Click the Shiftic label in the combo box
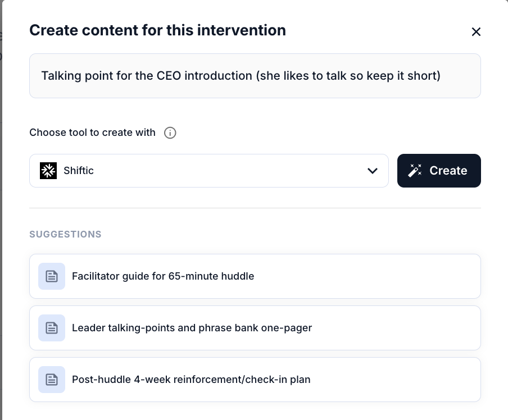 pos(79,171)
